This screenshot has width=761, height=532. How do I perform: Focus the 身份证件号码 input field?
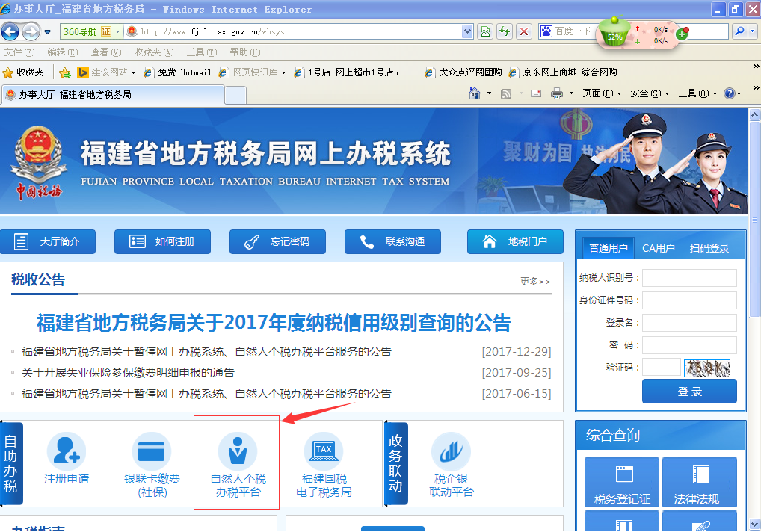(x=689, y=300)
